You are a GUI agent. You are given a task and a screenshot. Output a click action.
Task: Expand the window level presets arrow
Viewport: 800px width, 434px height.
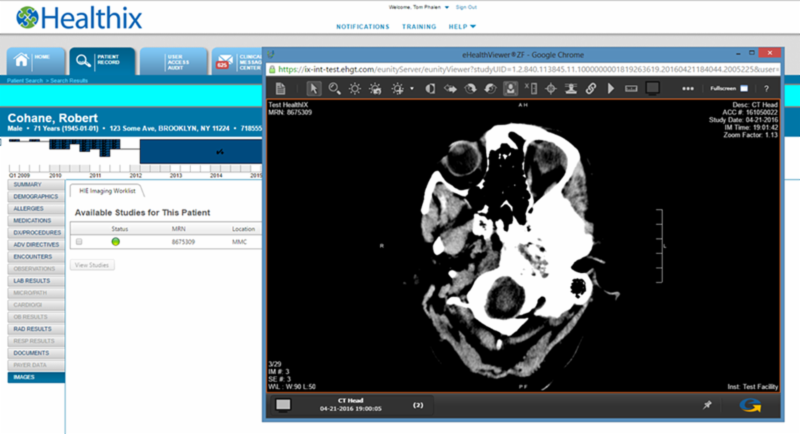[412, 89]
